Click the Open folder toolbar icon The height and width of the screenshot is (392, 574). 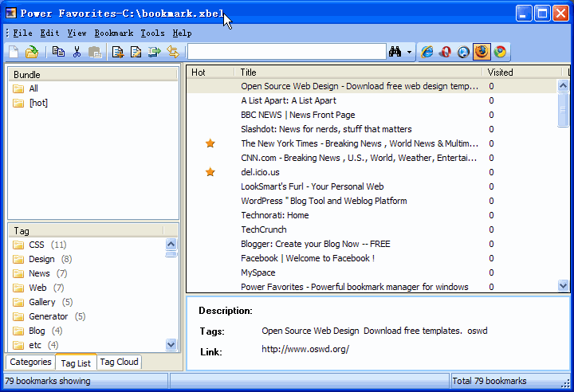32,52
